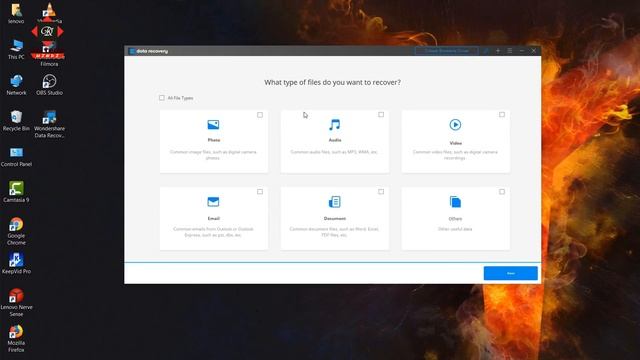640x360 pixels.
Task: Select the Others files icon
Action: (455, 202)
